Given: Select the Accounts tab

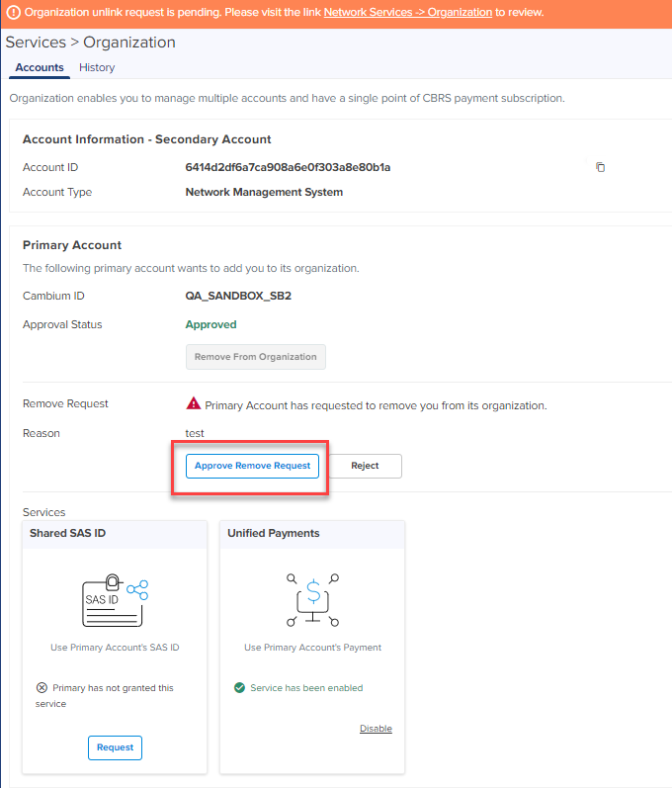Looking at the screenshot, I should (x=40, y=67).
